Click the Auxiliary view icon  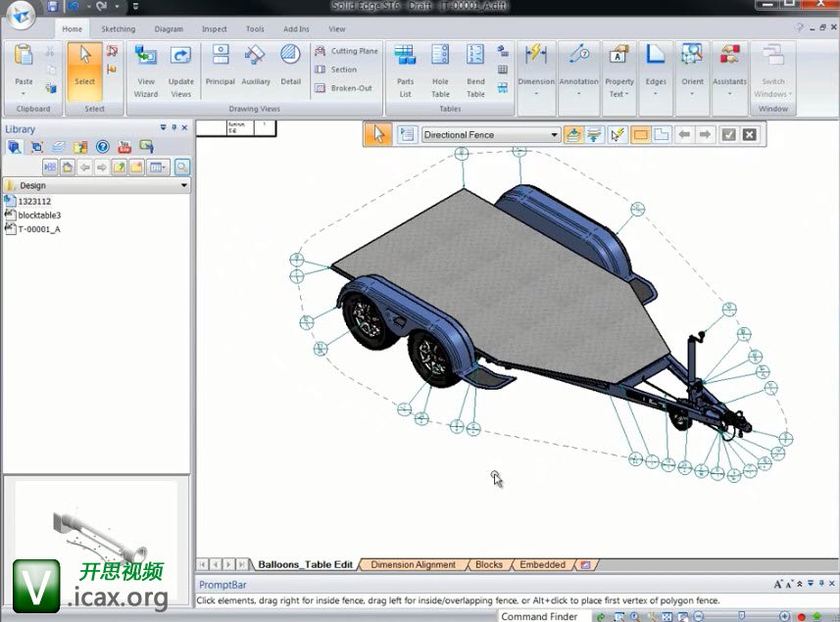point(255,67)
